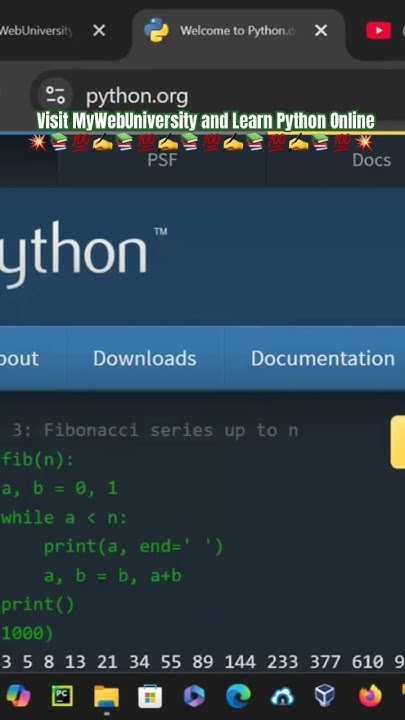The image size is (405, 720).
Task: Click the 'while a < n:' code line
Action: point(64,518)
